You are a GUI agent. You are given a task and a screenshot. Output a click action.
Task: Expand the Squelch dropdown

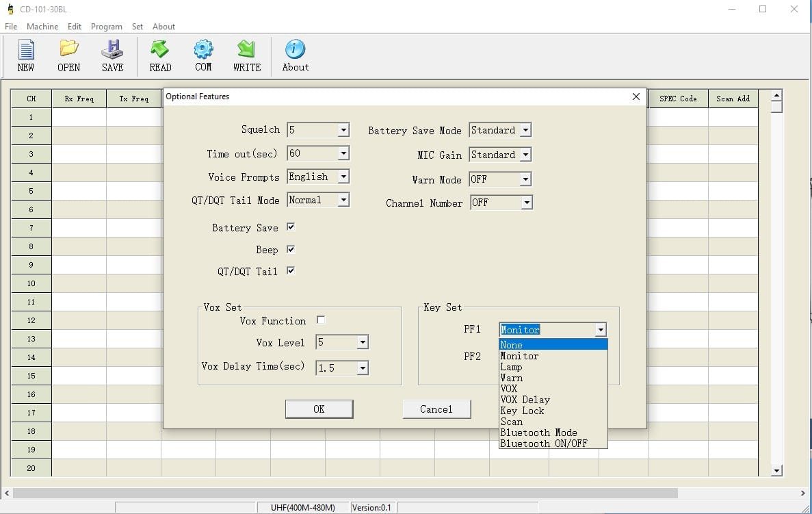pos(343,130)
